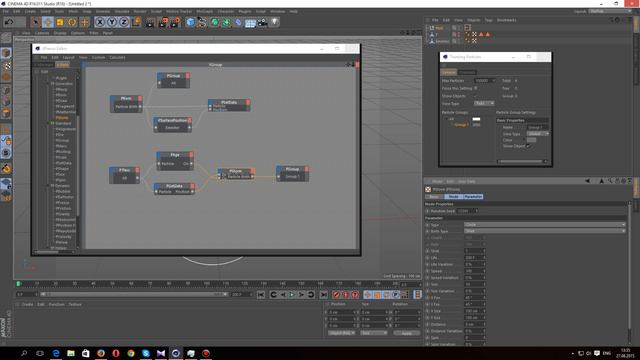Click the Render View clapperboard icon
The image size is (640, 360).
[x=150, y=22]
